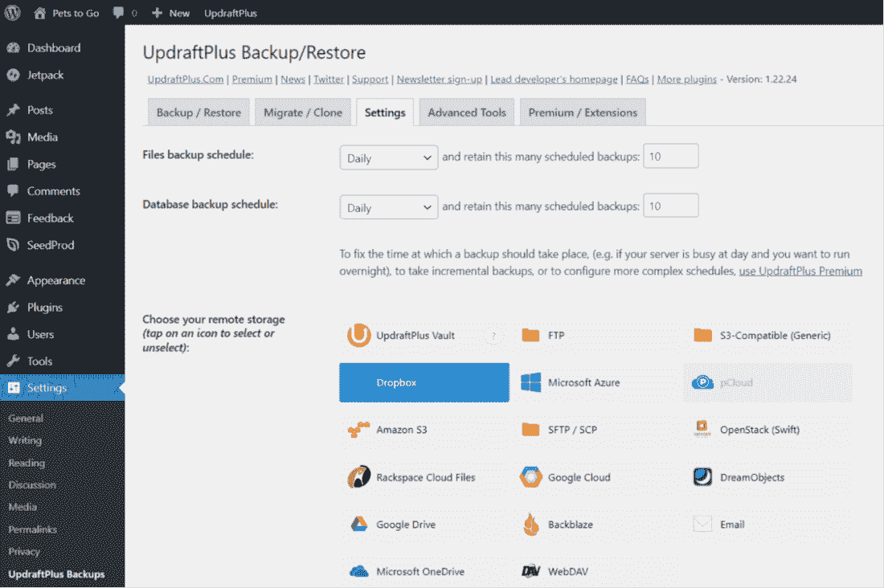The height and width of the screenshot is (588, 884).
Task: Click the plus icon beside New
Action: point(158,13)
